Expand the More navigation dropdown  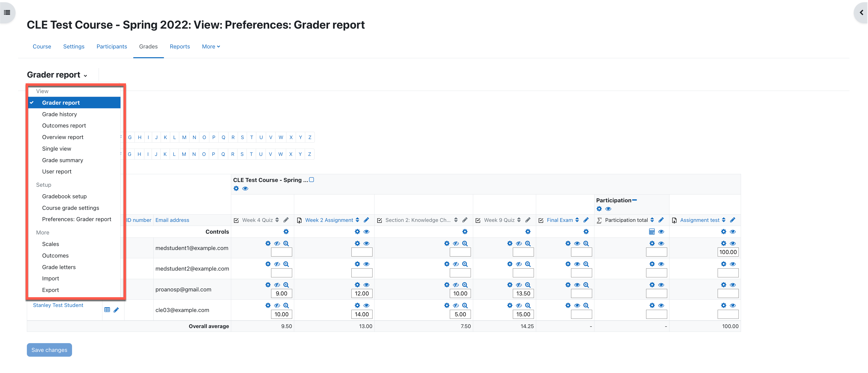[211, 46]
